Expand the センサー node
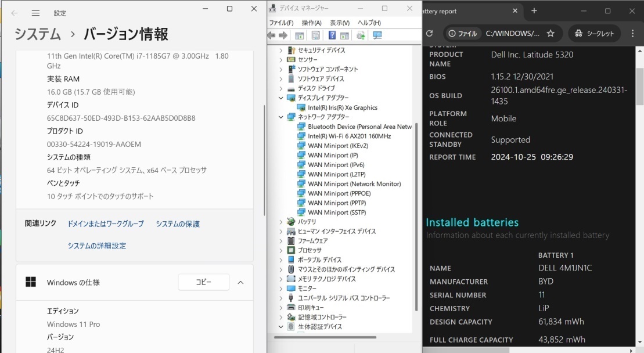644x353 pixels. (281, 60)
